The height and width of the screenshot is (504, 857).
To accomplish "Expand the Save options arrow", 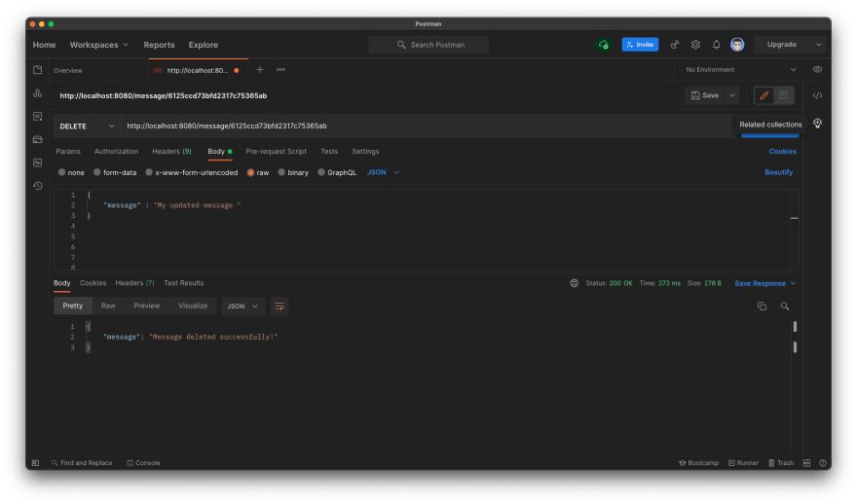I will 732,95.
